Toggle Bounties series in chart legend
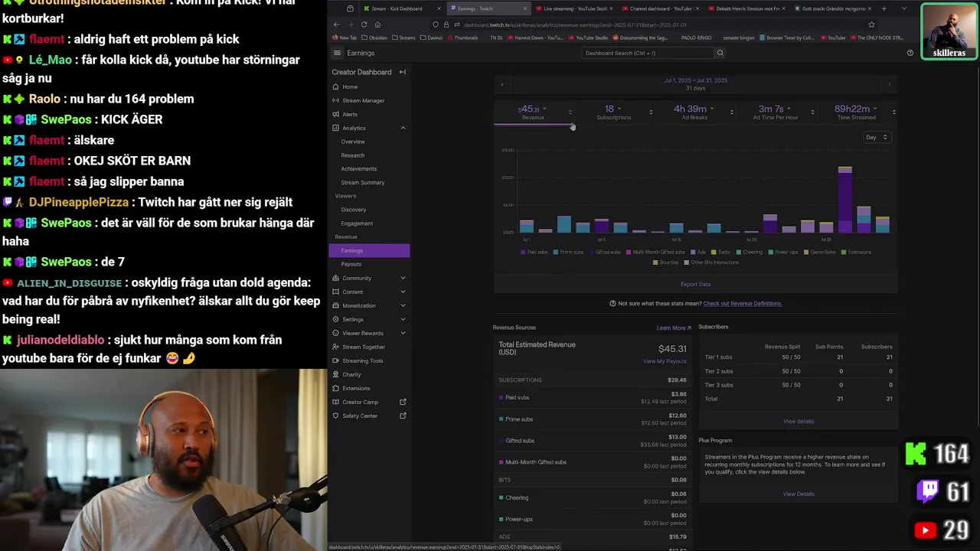This screenshot has height=551, width=980. click(666, 262)
